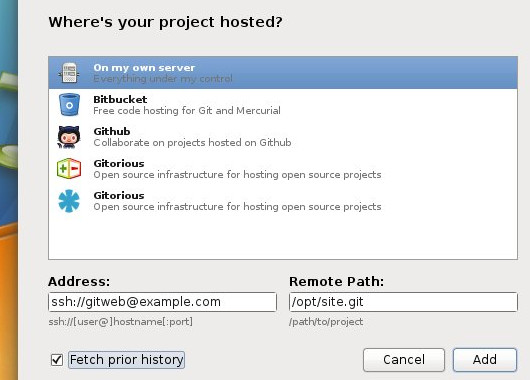Click the own-server icon in the list

69,73
